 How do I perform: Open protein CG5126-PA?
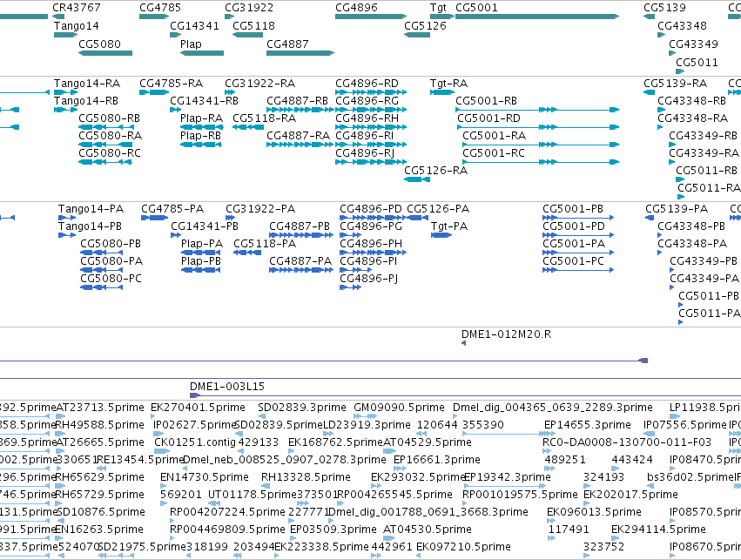click(438, 209)
